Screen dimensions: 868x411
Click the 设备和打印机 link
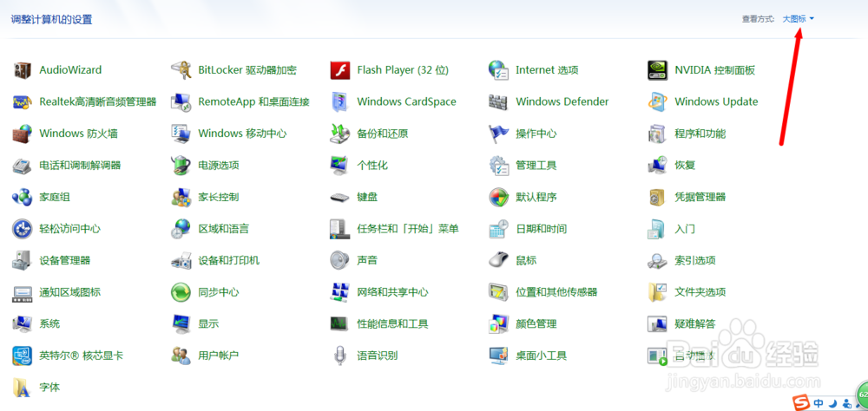[228, 260]
